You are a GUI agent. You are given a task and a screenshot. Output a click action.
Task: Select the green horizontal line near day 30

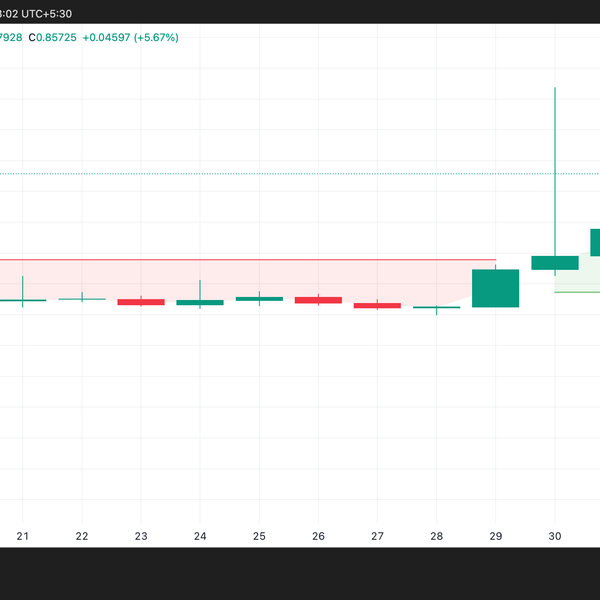(577, 292)
